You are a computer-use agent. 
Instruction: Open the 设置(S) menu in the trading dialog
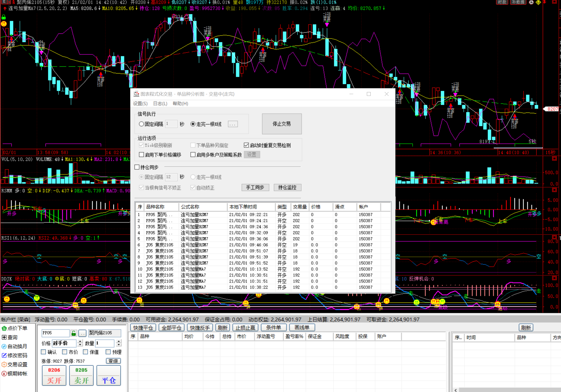pyautogui.click(x=140, y=103)
